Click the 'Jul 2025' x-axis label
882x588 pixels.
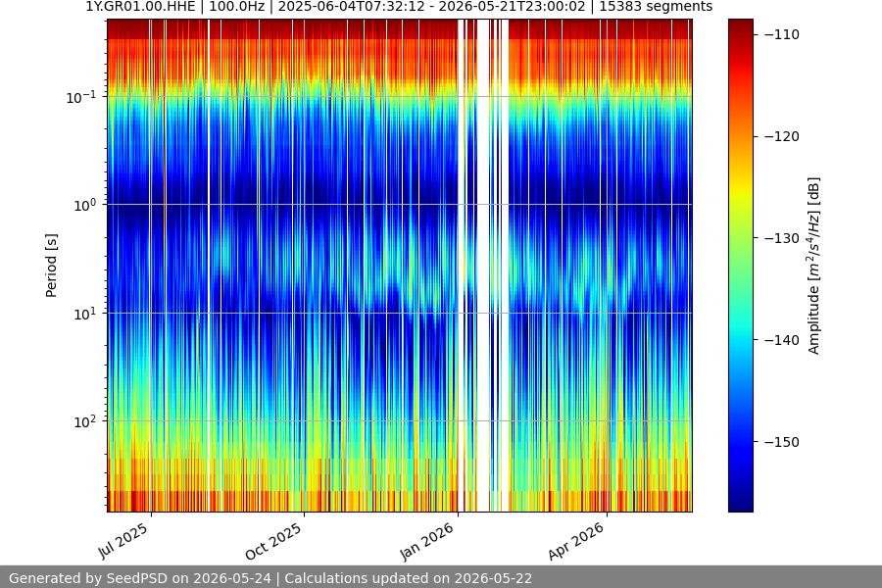coord(123,541)
